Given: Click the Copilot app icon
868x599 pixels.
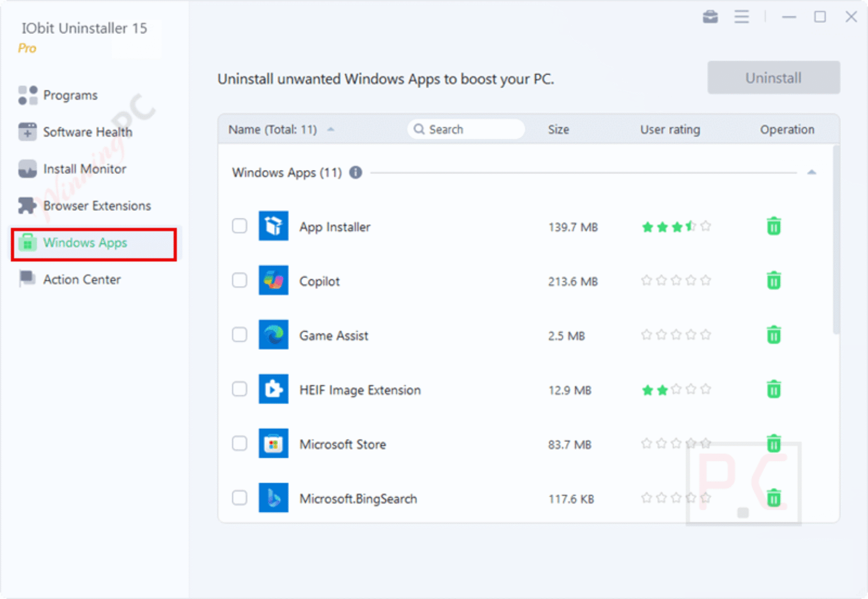Looking at the screenshot, I should click(x=274, y=280).
